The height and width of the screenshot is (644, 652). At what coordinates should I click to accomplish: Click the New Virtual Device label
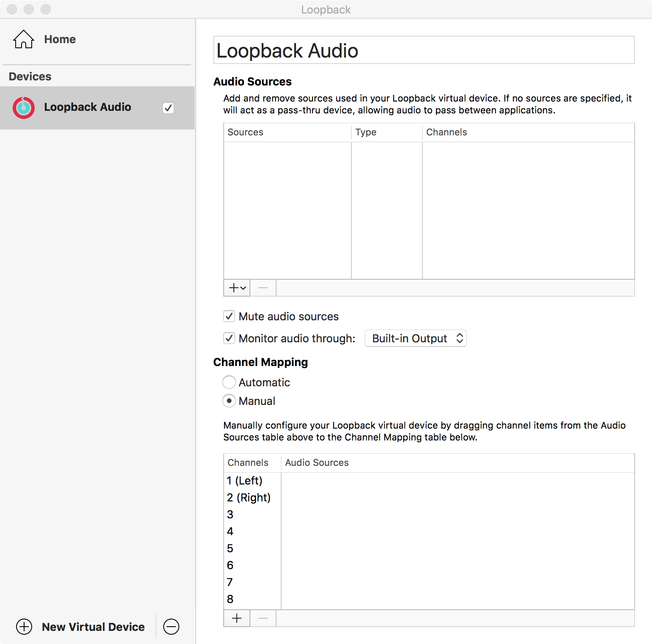point(93,627)
